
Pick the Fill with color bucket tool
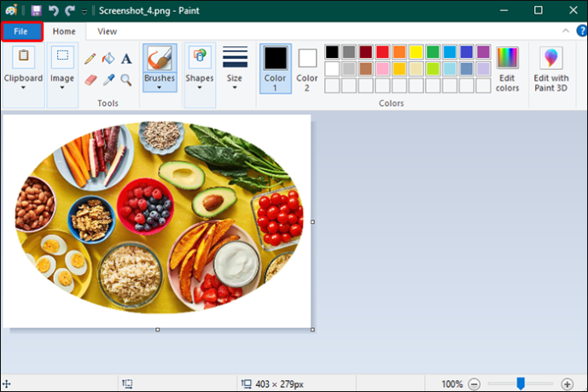point(108,58)
